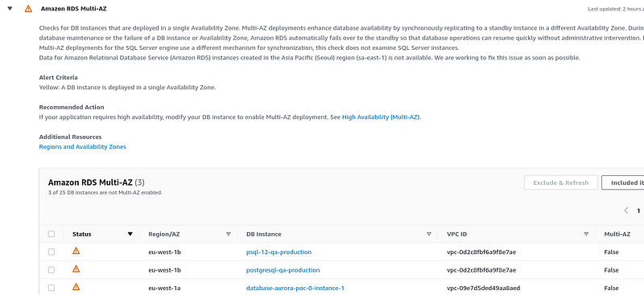Collapse the Amazon RDS Multi-AZ section
This screenshot has width=644, height=295.
[10, 8]
